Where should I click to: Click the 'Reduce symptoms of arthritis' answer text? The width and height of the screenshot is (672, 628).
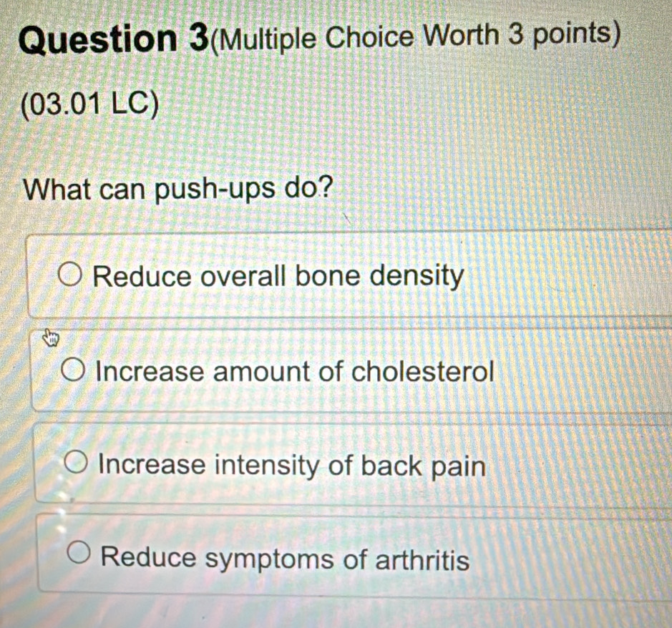pos(286,559)
